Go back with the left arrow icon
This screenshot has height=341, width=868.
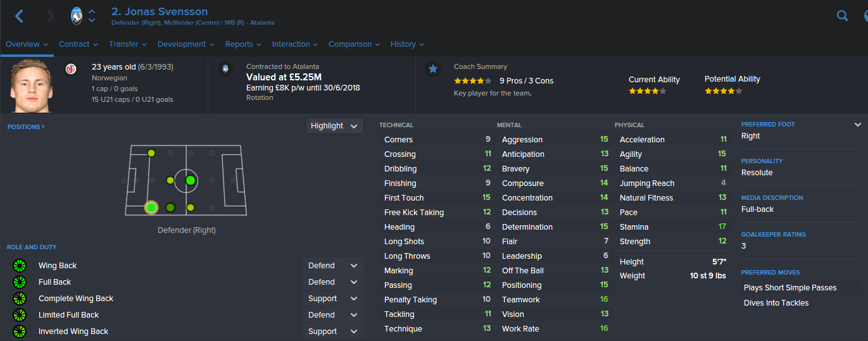pyautogui.click(x=19, y=16)
